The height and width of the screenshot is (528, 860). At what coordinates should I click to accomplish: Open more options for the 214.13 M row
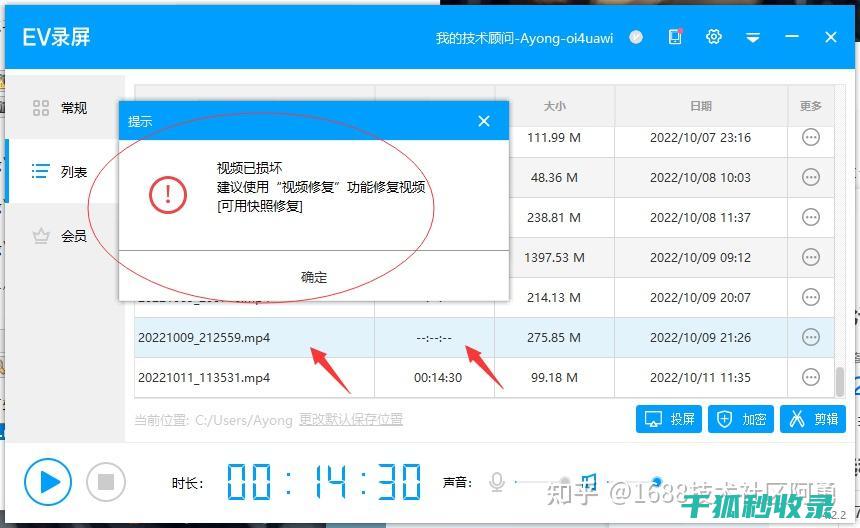point(811,297)
